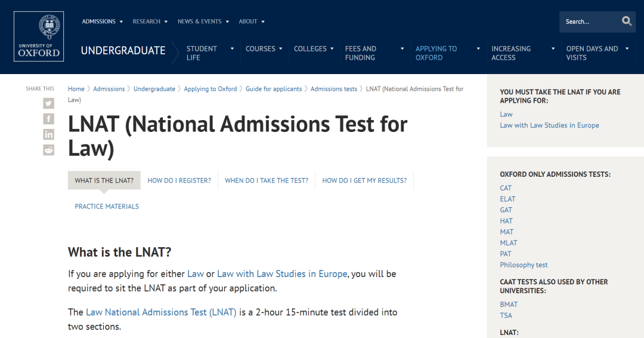Viewport: 644px width, 338px height.
Task: Open the BMAT test link
Action: click(x=509, y=305)
